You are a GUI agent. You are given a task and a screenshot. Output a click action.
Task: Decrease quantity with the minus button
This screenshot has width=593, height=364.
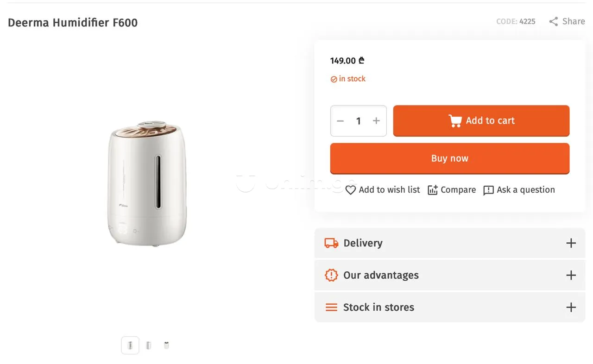coord(341,121)
